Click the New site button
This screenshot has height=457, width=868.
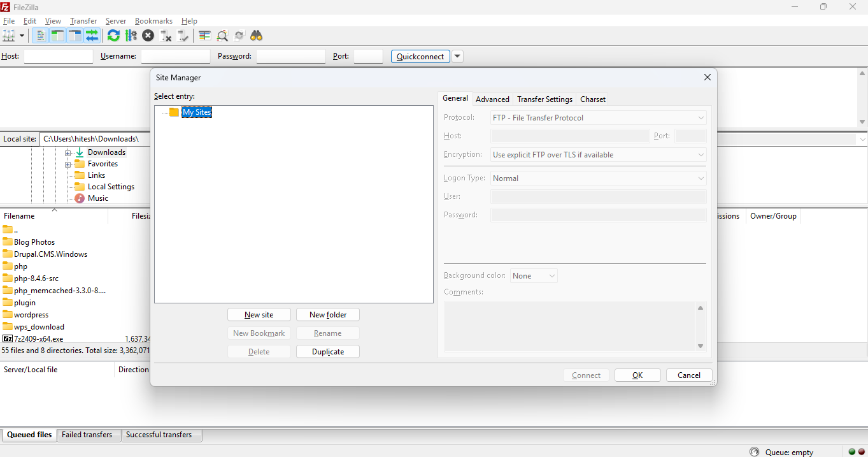click(x=259, y=315)
